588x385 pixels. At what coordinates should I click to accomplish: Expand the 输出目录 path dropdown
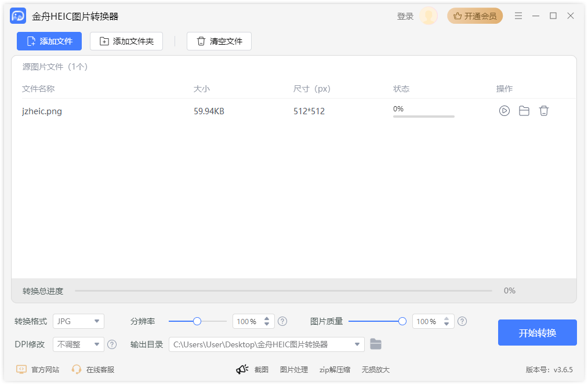click(x=358, y=344)
